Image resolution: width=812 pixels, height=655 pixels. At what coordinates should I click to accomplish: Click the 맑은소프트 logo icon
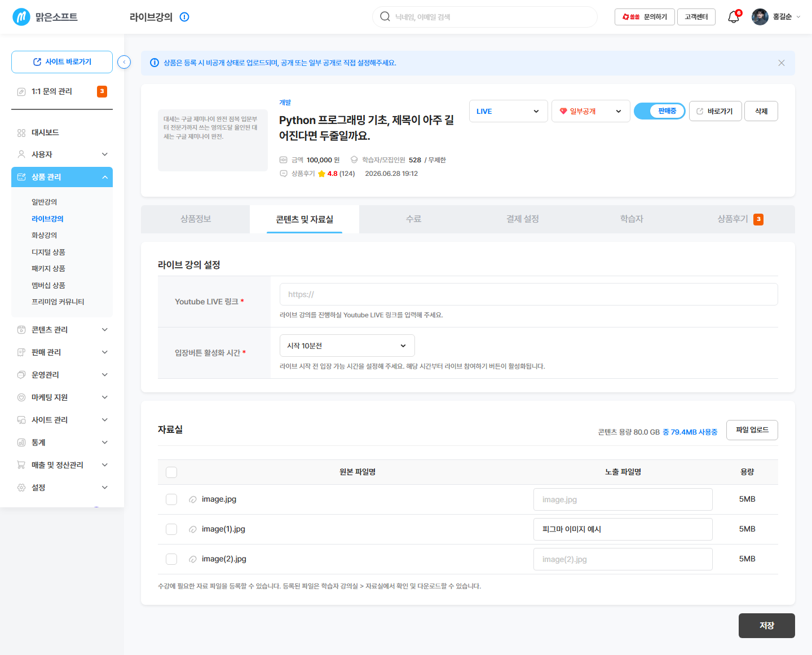[21, 17]
